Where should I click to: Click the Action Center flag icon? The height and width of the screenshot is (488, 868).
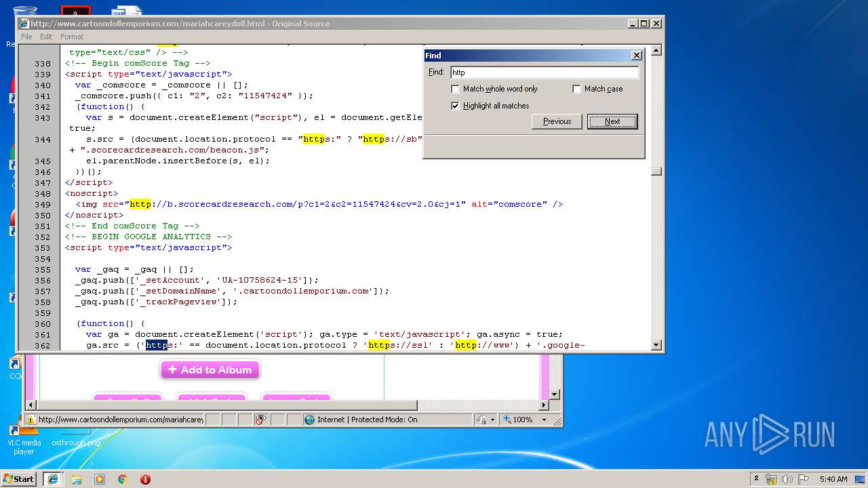tap(802, 479)
